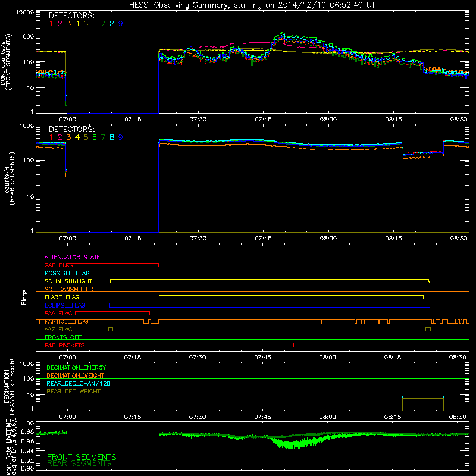Select the POSSIBLE_FLARE flag label

point(68,273)
